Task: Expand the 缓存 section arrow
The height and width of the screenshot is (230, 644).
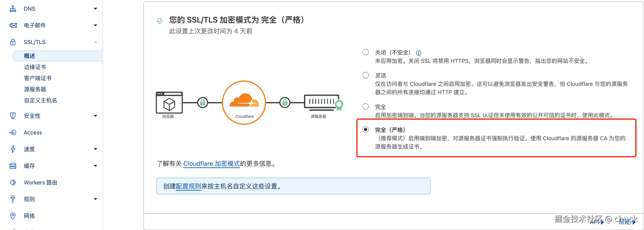Action: [95, 166]
